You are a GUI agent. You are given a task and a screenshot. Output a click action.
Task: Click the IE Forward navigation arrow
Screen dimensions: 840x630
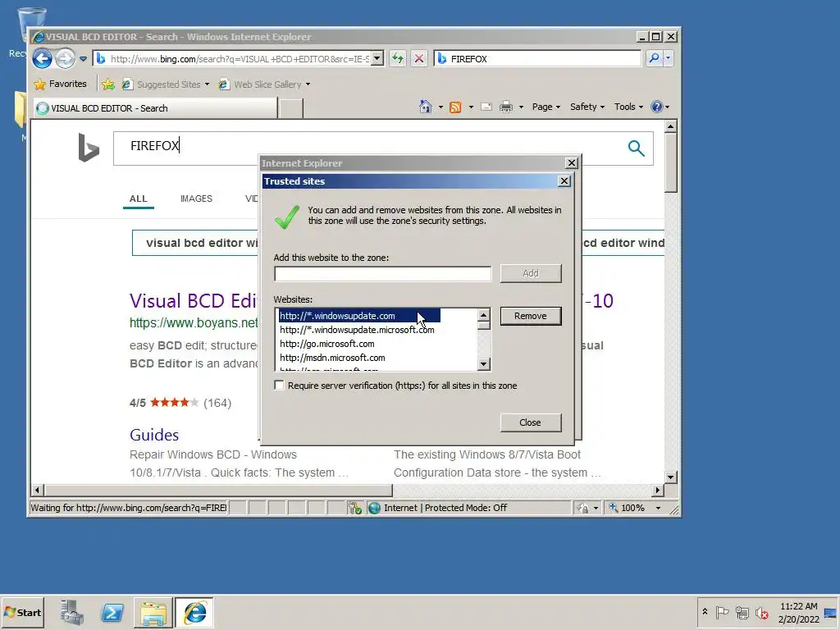[x=66, y=58]
